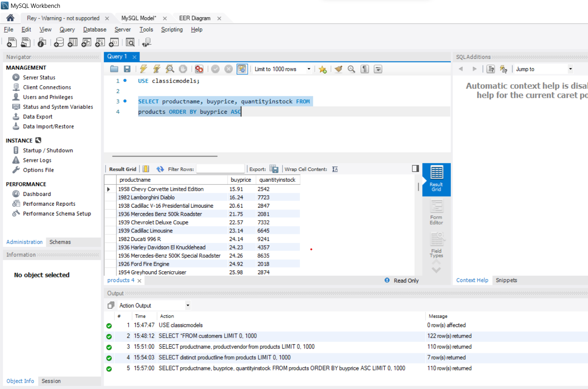The image size is (588, 389).
Task: Click the Filter Rows input field
Action: [x=220, y=169]
